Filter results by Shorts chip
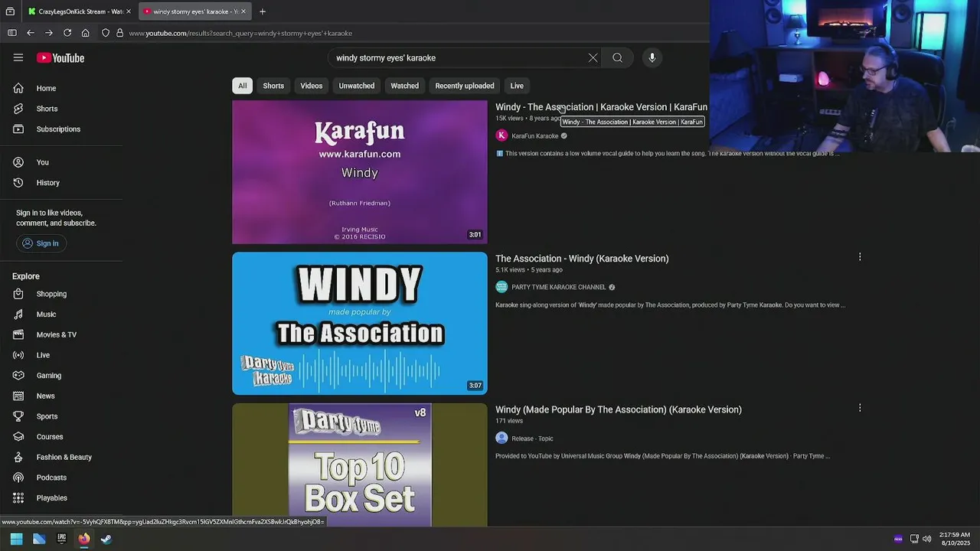The image size is (980, 551). click(273, 86)
